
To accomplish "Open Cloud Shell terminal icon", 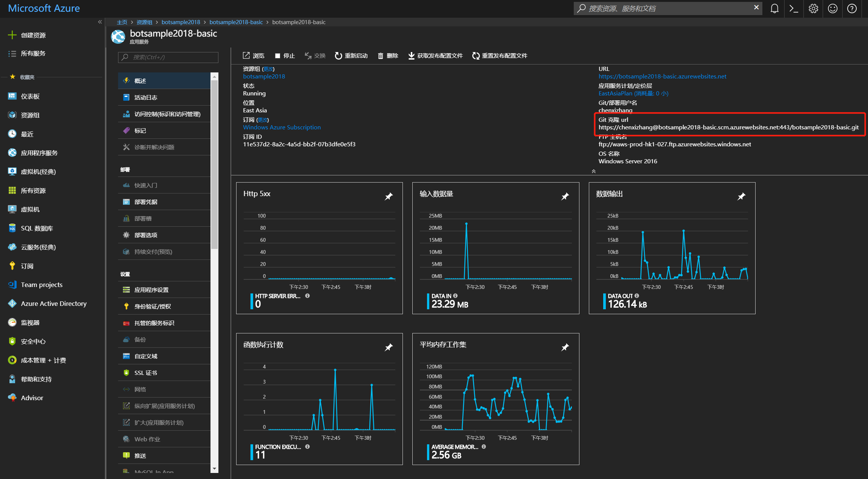I will [794, 9].
